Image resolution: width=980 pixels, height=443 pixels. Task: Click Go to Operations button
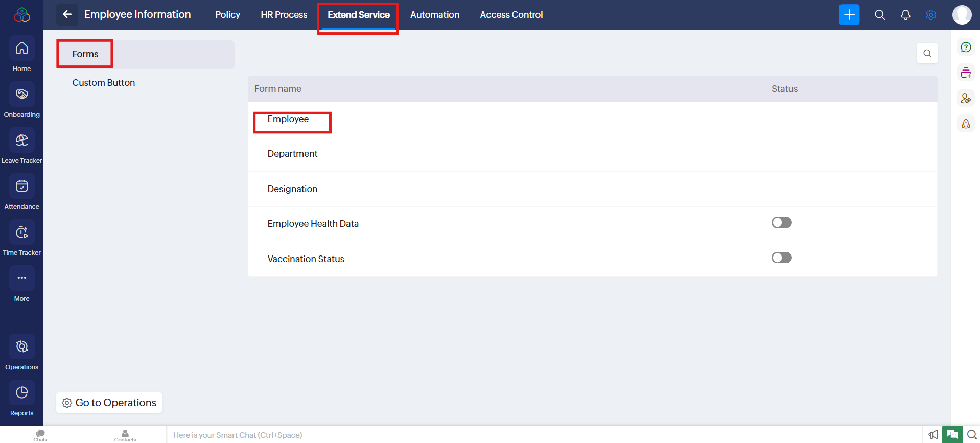coord(109,403)
